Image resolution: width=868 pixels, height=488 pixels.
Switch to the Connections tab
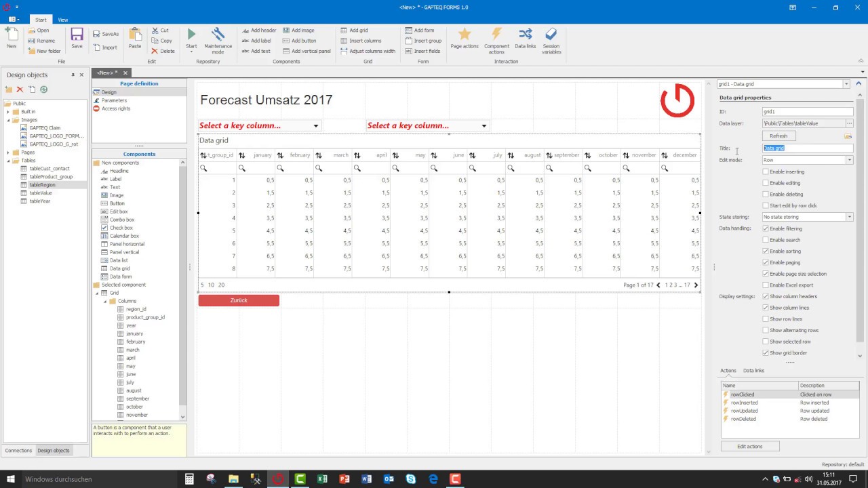(18, 451)
